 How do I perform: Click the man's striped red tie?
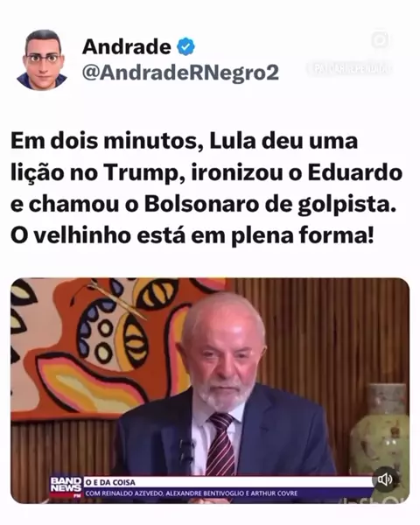click(x=220, y=444)
